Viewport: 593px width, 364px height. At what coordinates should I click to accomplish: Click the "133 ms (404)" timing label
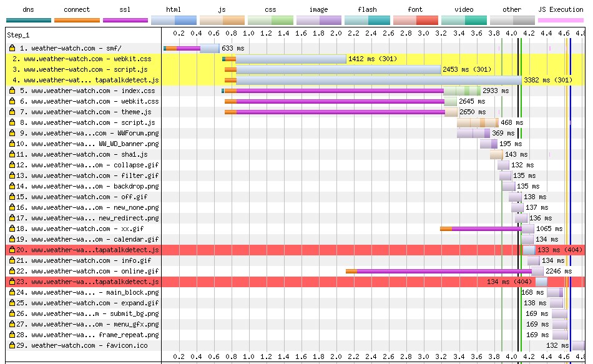pyautogui.click(x=560, y=249)
